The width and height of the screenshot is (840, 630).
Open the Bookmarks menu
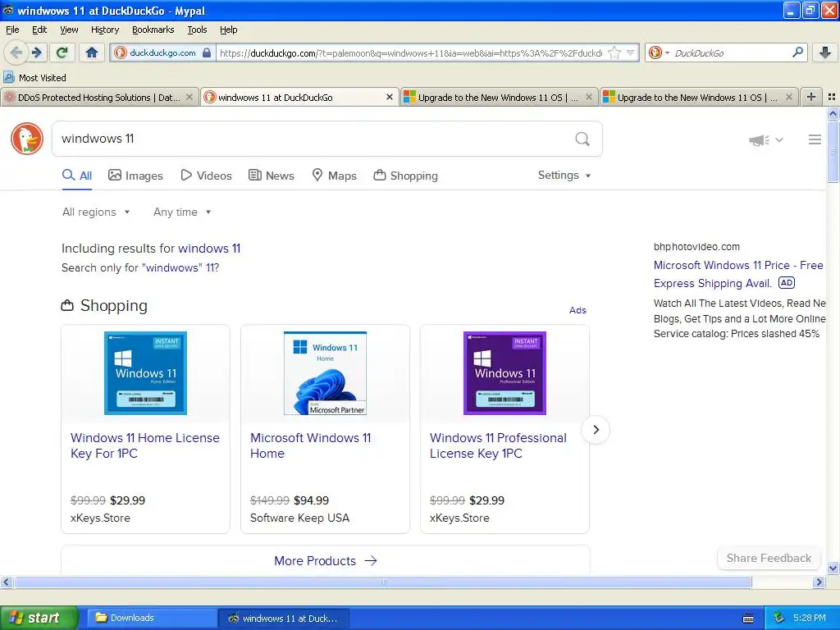pos(153,30)
